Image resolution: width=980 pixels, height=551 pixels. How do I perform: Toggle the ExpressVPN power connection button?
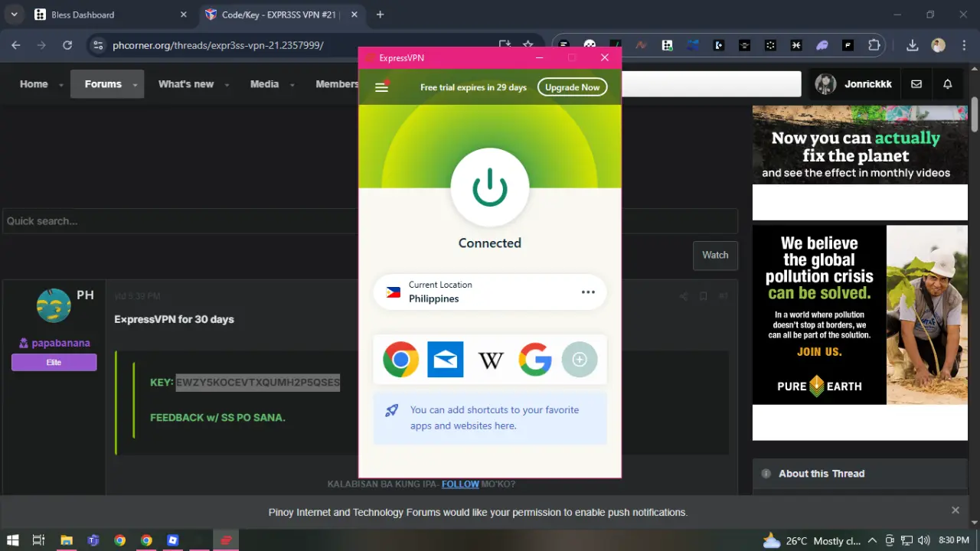pos(490,187)
